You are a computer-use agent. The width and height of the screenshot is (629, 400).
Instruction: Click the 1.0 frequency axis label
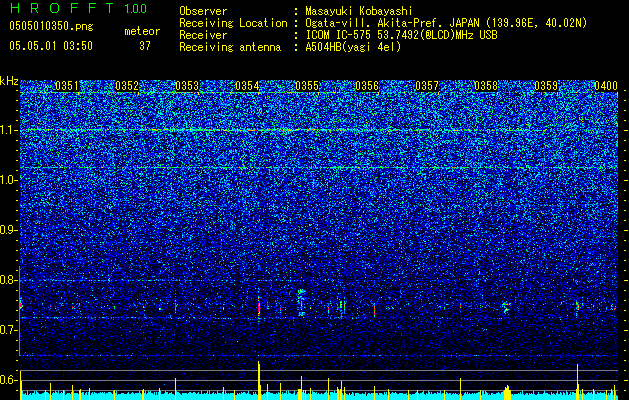(7, 180)
